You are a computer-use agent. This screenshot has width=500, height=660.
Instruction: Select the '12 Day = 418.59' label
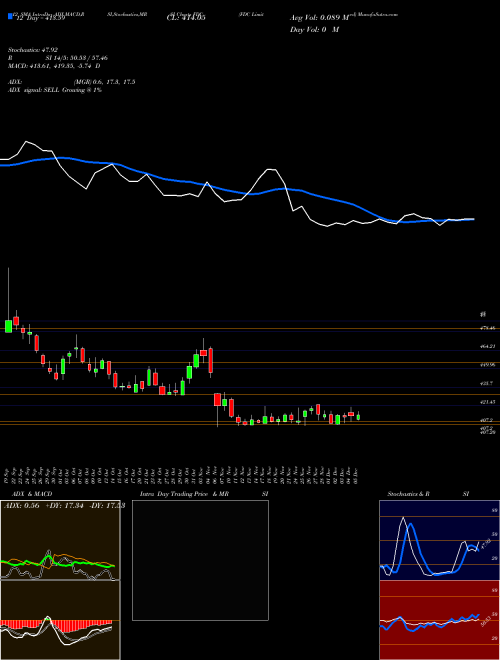pyautogui.click(x=40, y=18)
